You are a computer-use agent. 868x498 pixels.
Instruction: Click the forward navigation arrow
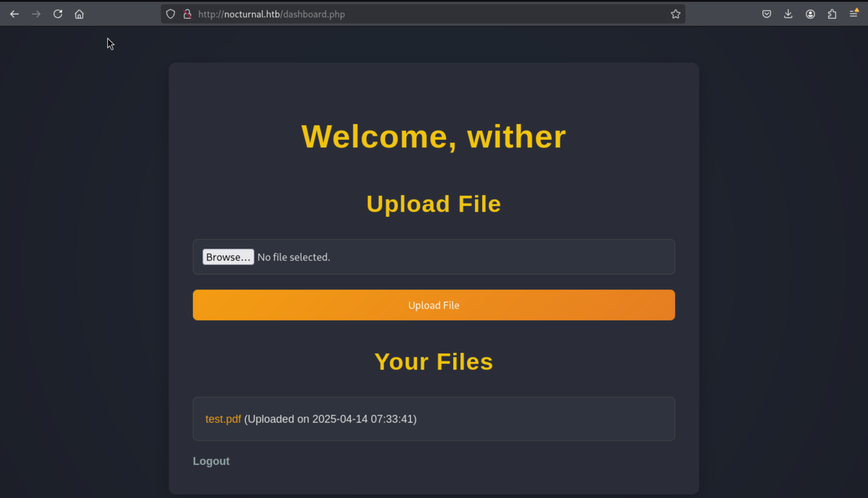(36, 14)
